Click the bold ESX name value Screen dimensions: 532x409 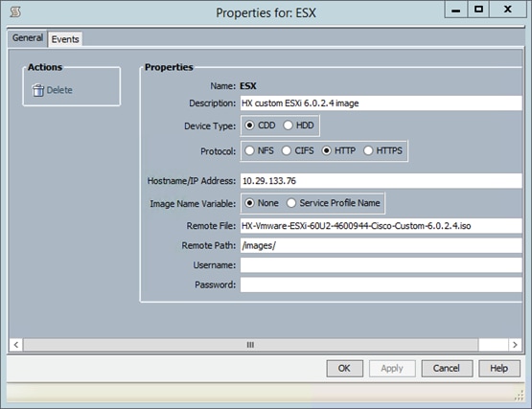[248, 86]
